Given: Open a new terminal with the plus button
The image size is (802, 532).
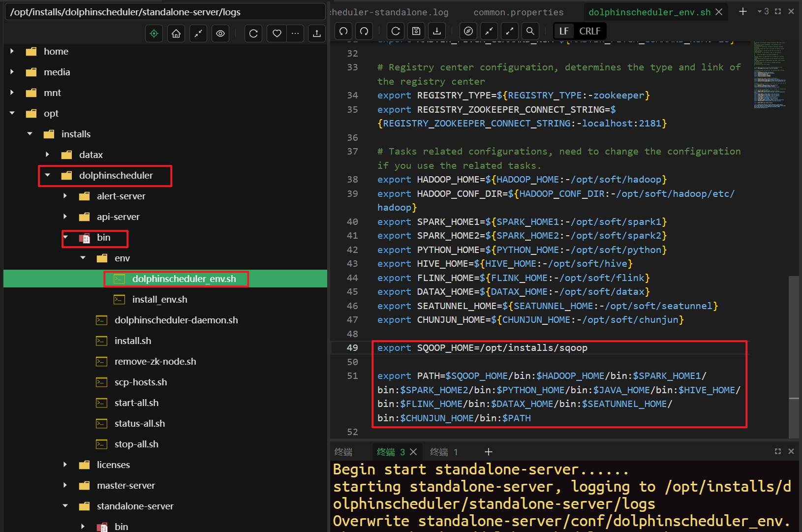Looking at the screenshot, I should [x=488, y=451].
